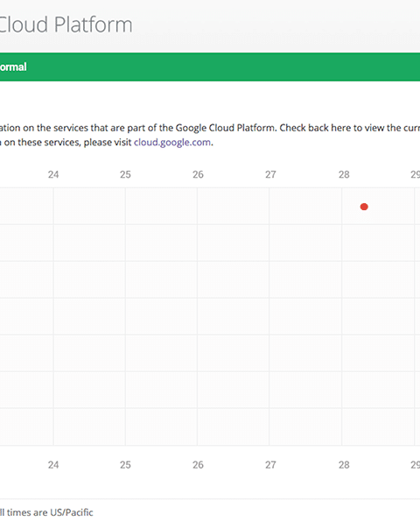
Task: Click the 'times are US/Pacific' note
Action: point(50,512)
